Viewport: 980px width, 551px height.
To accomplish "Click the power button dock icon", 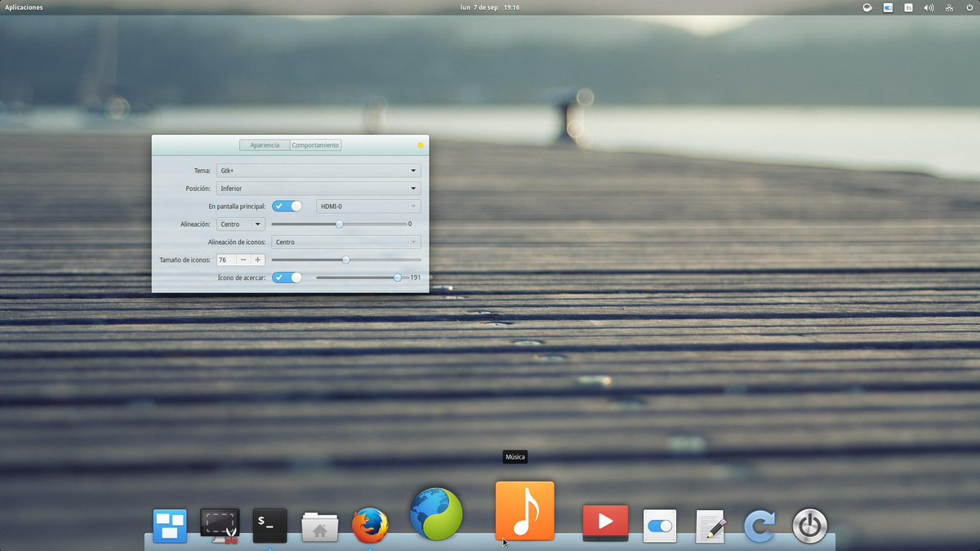I will click(x=809, y=527).
